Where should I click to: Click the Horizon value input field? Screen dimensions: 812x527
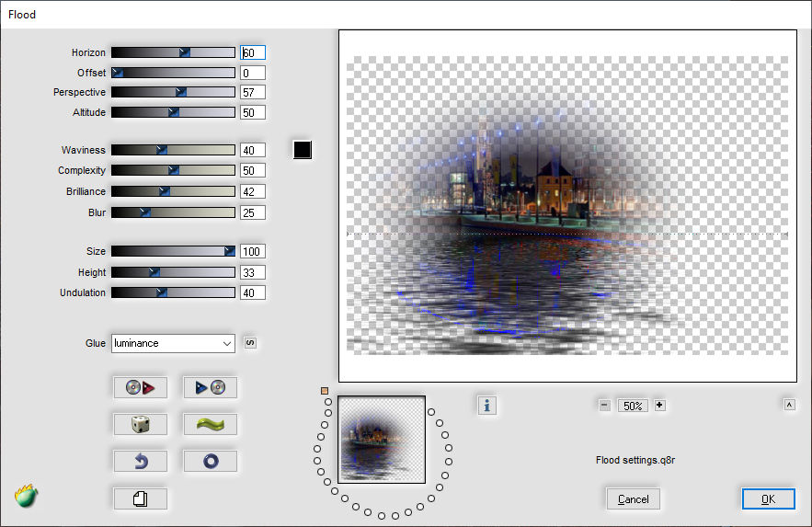[x=253, y=52]
